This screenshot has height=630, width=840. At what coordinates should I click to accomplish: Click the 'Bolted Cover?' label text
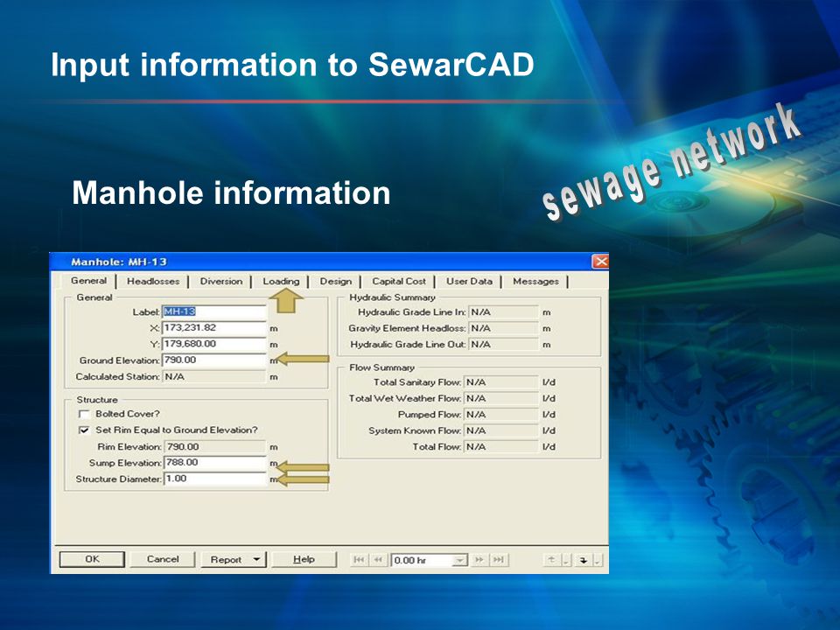pyautogui.click(x=128, y=414)
